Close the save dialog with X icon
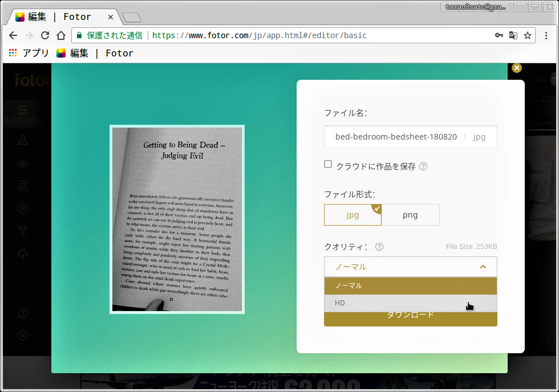The image size is (559, 392). [x=516, y=68]
